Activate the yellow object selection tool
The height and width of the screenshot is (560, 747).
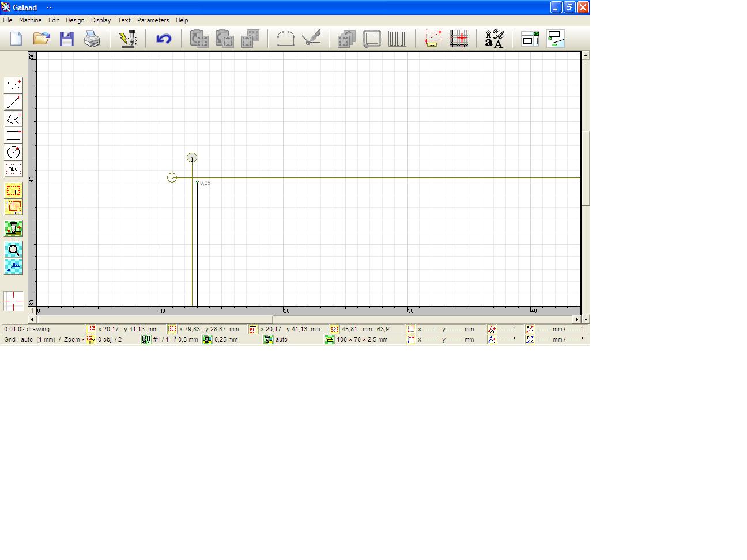[x=13, y=191]
